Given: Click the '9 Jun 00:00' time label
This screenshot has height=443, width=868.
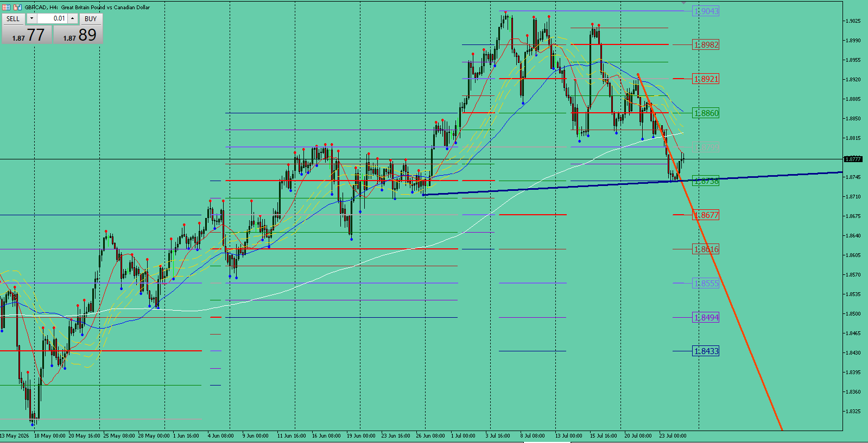Looking at the screenshot, I should (255, 435).
